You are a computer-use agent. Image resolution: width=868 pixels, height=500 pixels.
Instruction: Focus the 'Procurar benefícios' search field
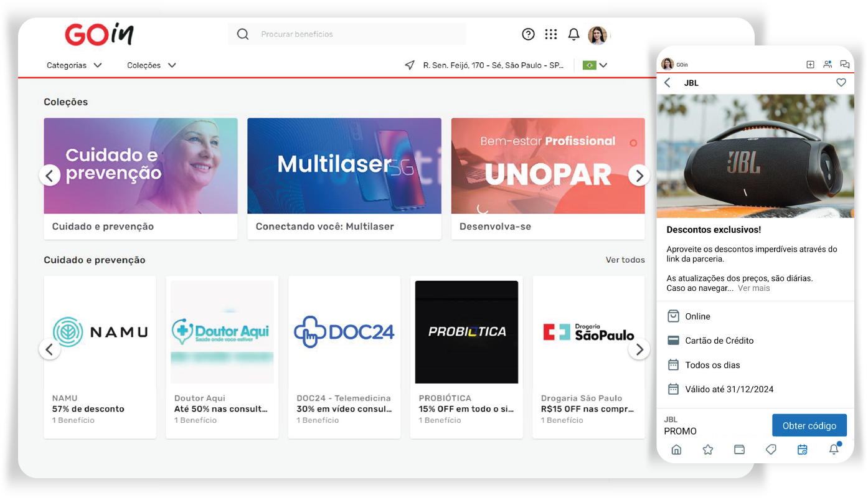(x=347, y=34)
